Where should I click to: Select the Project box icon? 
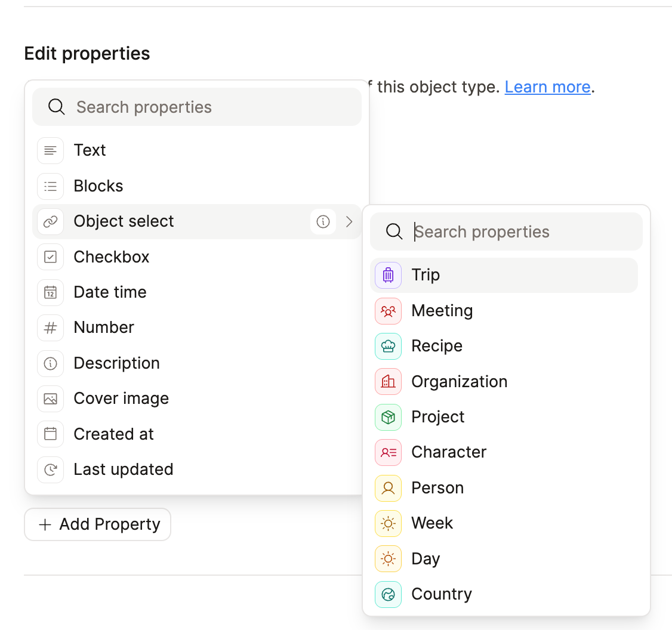tap(388, 417)
